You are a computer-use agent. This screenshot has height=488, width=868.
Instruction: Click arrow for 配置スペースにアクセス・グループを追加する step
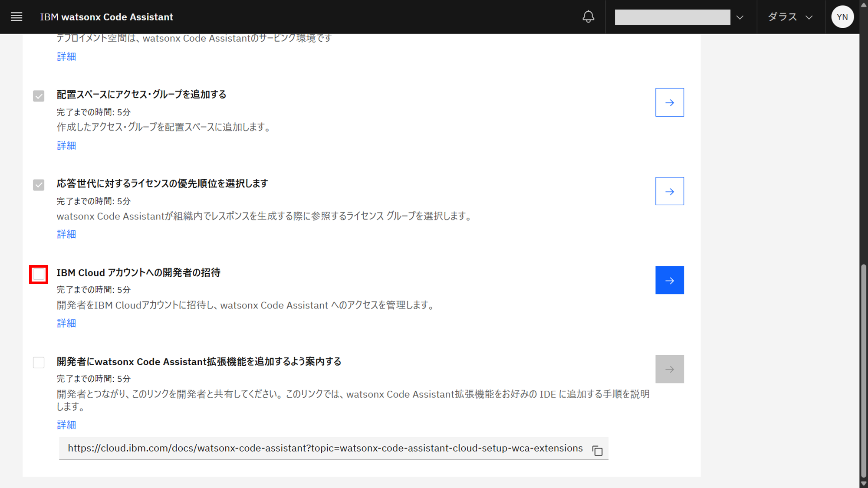tap(669, 102)
